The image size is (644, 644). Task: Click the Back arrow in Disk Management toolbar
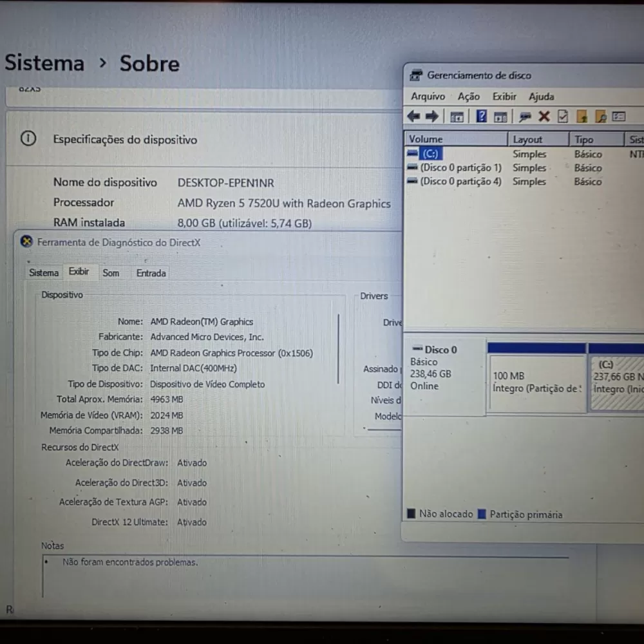[x=413, y=117]
